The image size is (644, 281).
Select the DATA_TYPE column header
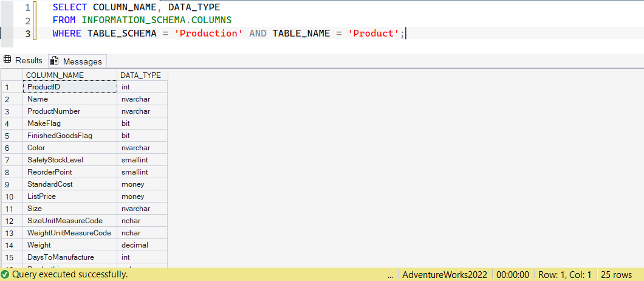click(142, 75)
